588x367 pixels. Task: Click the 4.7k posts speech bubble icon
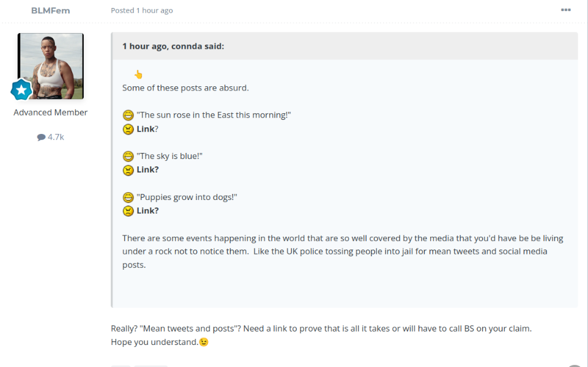pyautogui.click(x=41, y=137)
